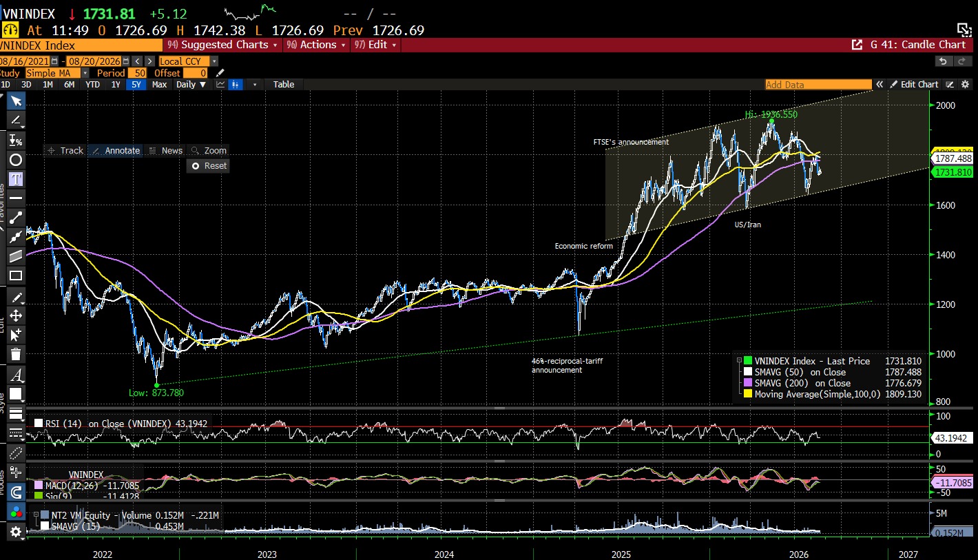Viewport: 978px width, 560px height.
Task: Select the trend line drawing tool
Action: pos(15,121)
